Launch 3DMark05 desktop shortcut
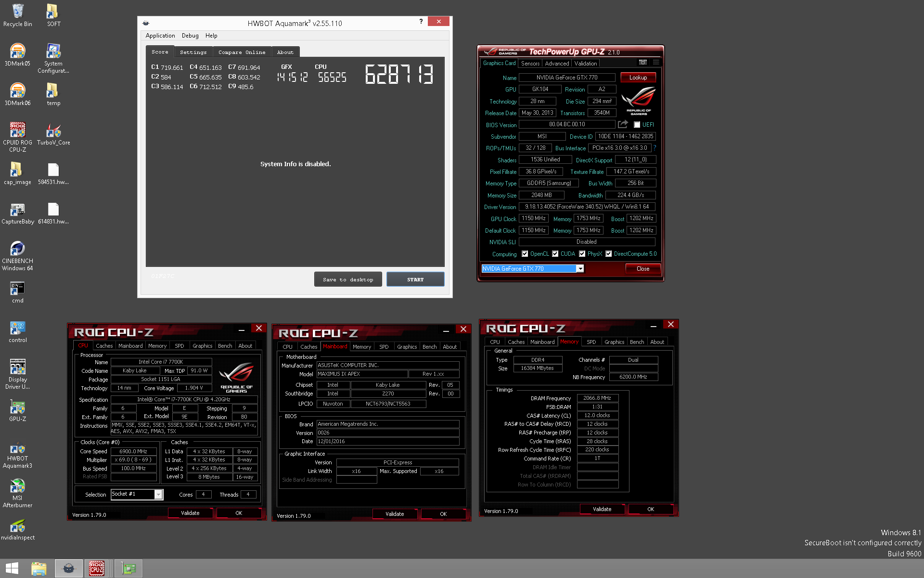This screenshot has height=578, width=924. pos(18,55)
